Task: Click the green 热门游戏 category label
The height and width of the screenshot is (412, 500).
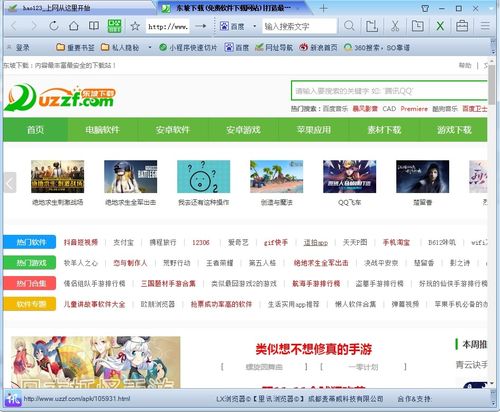Action: [30, 263]
